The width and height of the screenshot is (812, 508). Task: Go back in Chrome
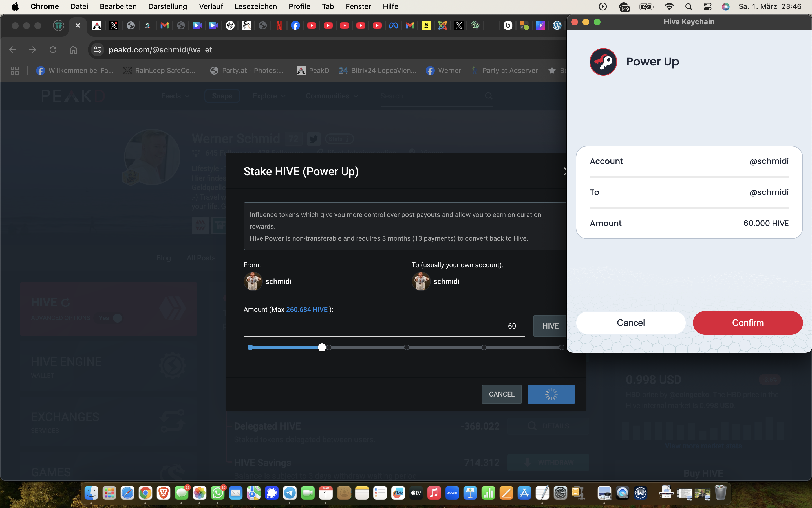12,50
